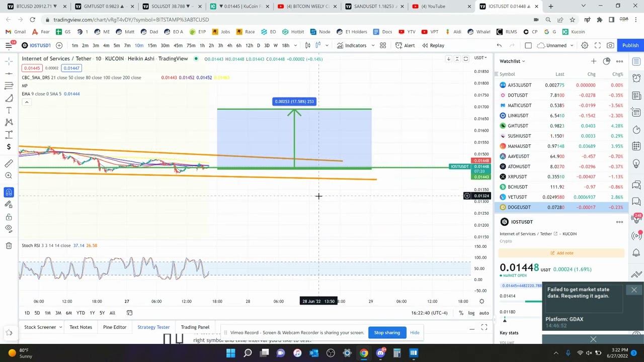Hide the screen sharing notice
Viewport: 644px width, 362px height.
pos(415,332)
